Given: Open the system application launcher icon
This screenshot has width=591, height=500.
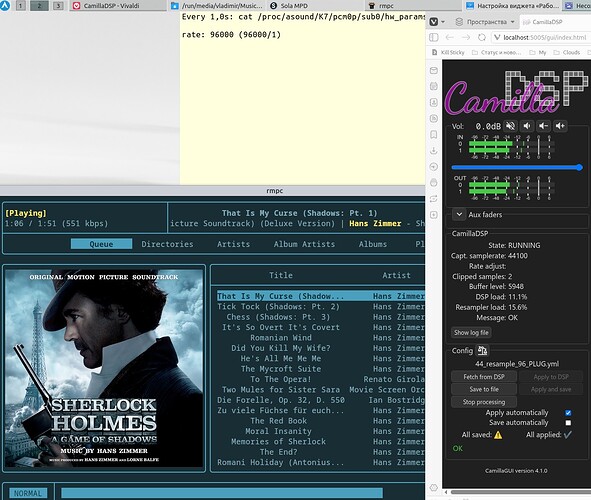Looking at the screenshot, I should 5,5.
